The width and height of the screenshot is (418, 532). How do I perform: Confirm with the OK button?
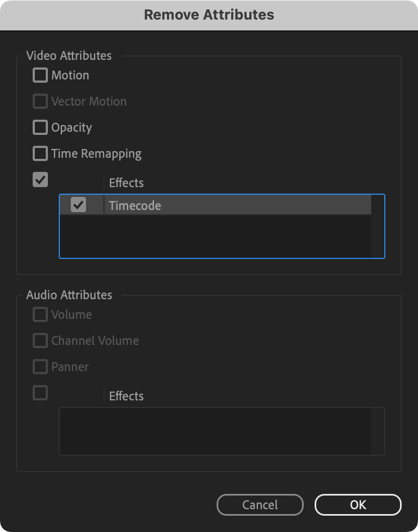(358, 505)
